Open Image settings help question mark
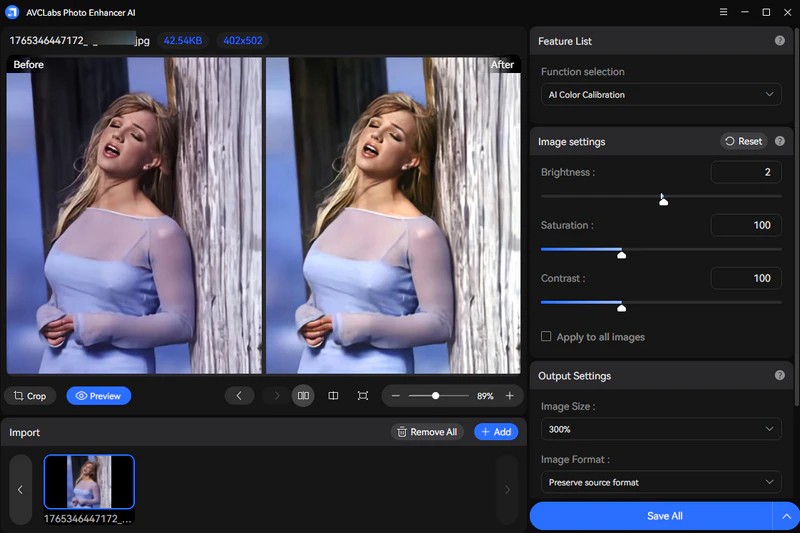Screen dimensions: 800x533 click(x=780, y=141)
